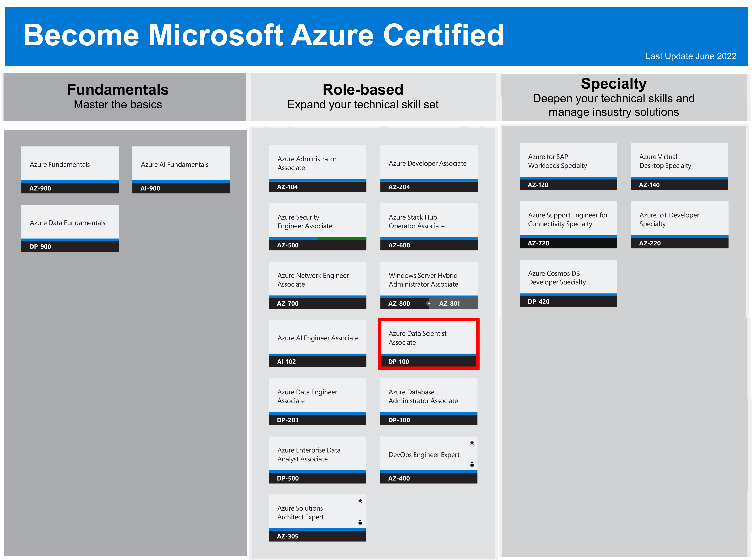Screen dimensions: 755x560
Task: Select Azure Virtual Desktop Specialty card
Action: click(x=679, y=166)
